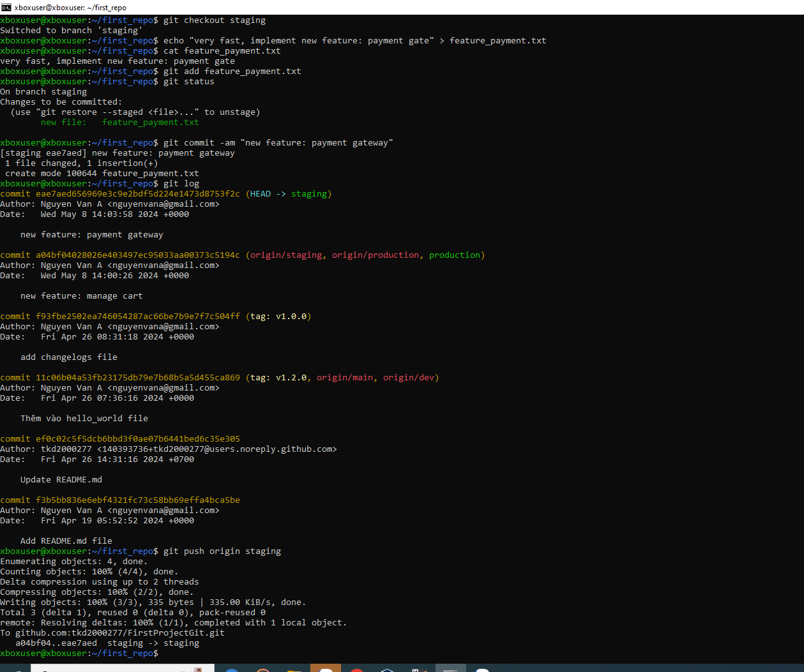The image size is (804, 672).
Task: Click the 'tag: v1.0.0' label
Action: coord(278,317)
